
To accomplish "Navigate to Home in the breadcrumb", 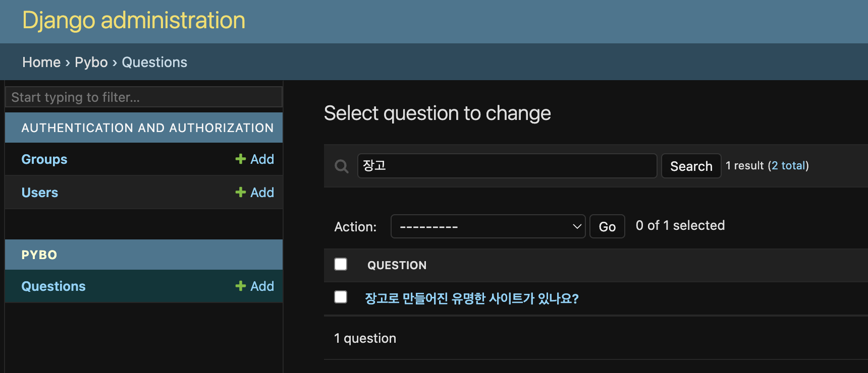I will [41, 62].
